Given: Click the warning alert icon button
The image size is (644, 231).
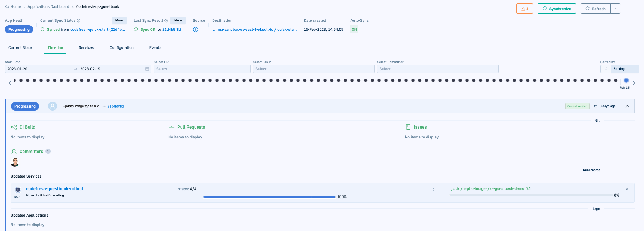Looking at the screenshot, I should coord(525,9).
